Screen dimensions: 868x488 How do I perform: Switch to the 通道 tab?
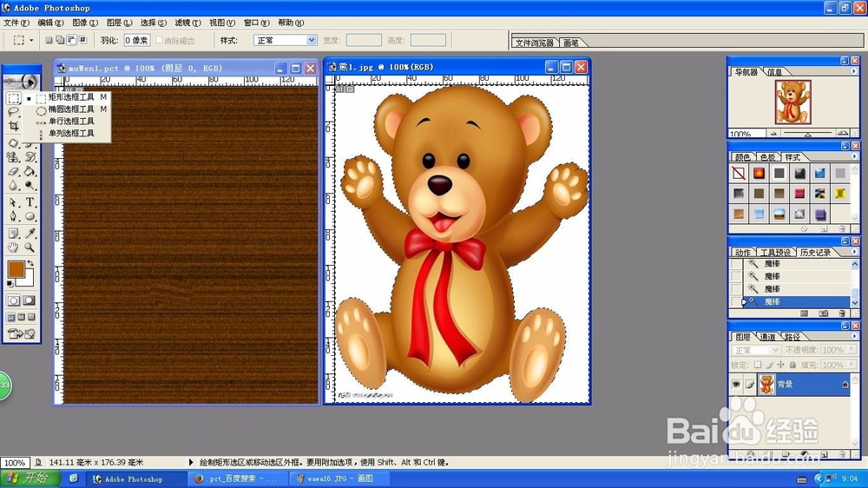(767, 337)
